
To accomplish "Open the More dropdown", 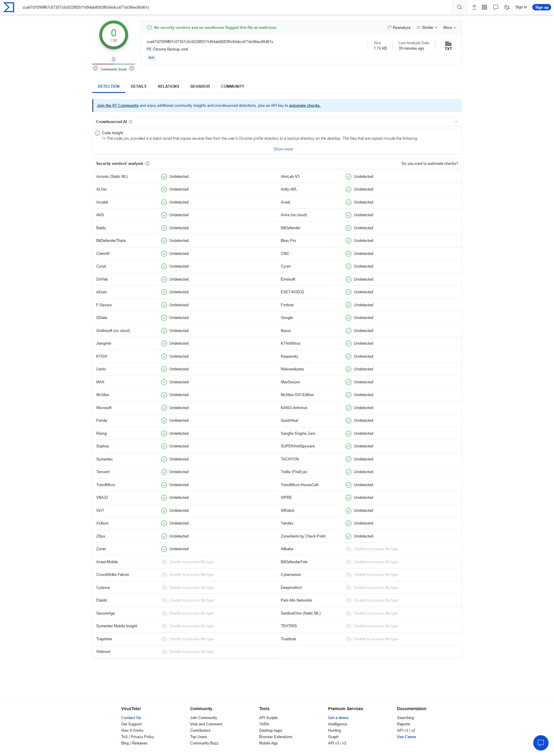I will pyautogui.click(x=449, y=27).
